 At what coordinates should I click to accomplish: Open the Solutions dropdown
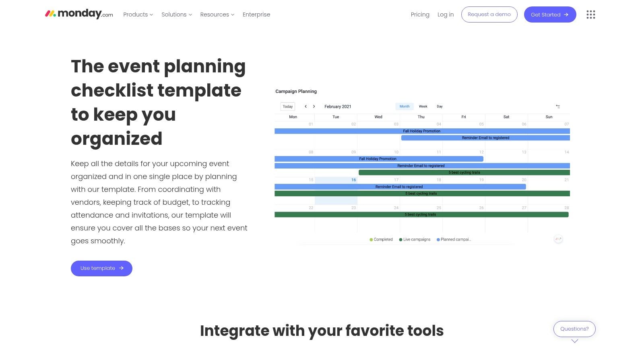[x=176, y=14]
